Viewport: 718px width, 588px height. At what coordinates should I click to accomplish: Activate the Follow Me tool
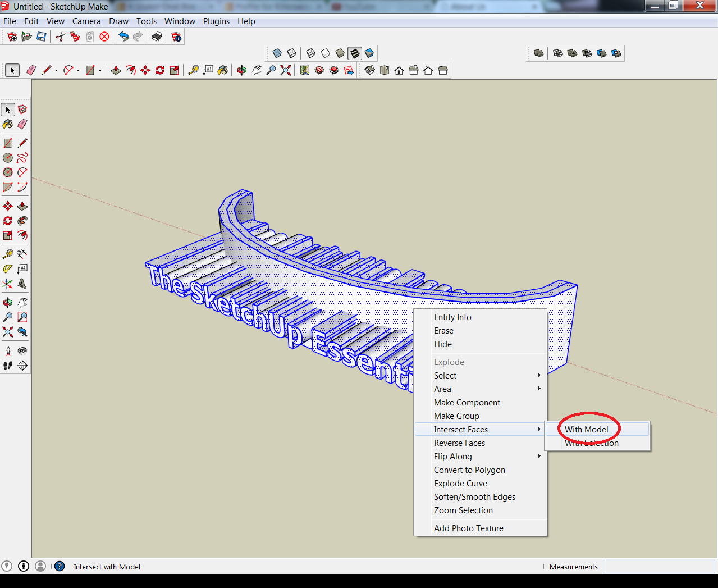point(22,221)
